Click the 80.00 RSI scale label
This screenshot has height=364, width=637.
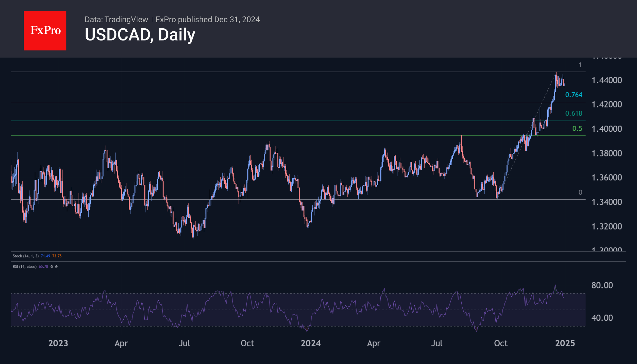pyautogui.click(x=602, y=285)
